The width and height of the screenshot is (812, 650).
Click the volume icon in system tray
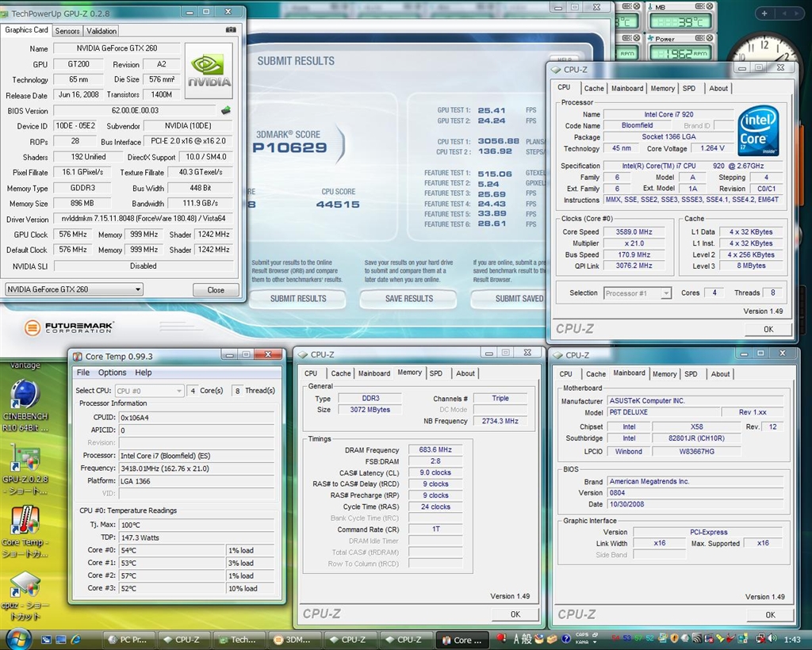pyautogui.click(x=772, y=639)
